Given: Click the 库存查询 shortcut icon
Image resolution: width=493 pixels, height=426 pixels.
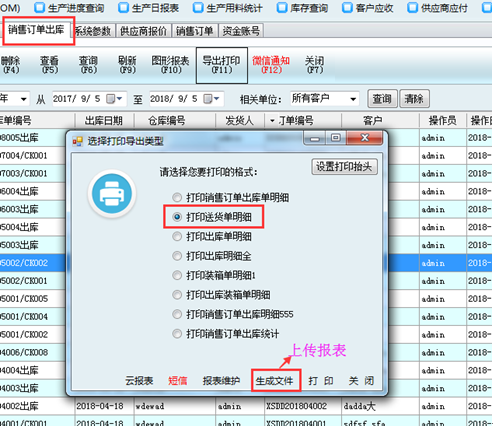Looking at the screenshot, I should pos(282,7).
